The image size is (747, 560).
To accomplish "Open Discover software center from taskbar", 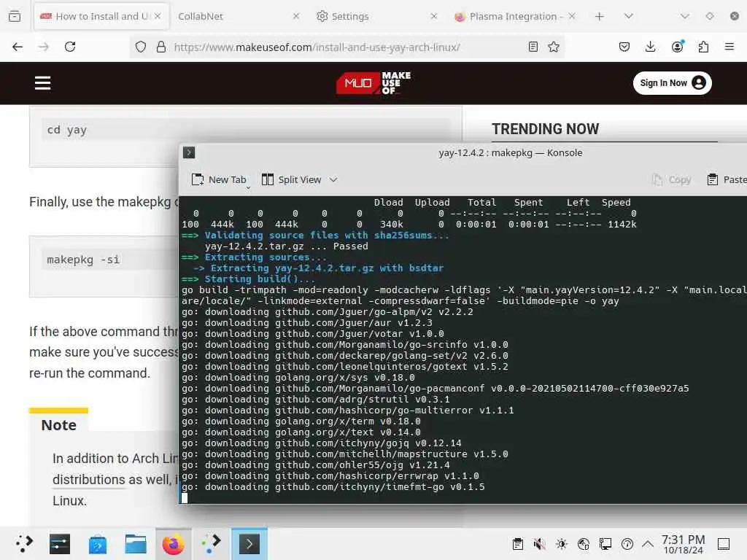I will (98, 544).
